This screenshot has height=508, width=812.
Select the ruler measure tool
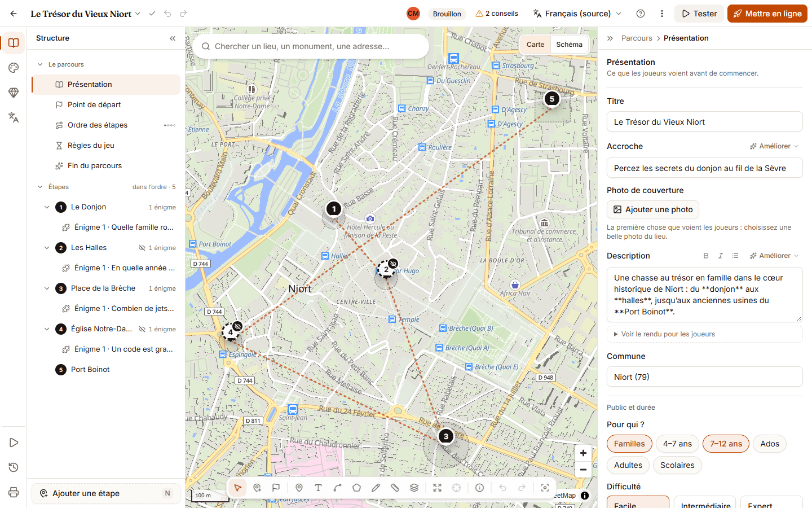click(395, 488)
